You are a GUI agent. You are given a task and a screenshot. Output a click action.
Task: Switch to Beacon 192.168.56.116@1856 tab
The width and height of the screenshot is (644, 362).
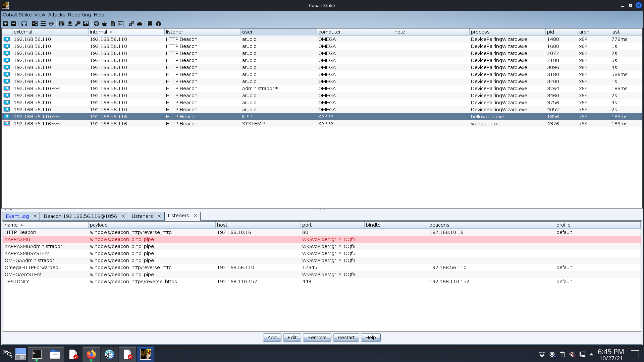[80, 216]
